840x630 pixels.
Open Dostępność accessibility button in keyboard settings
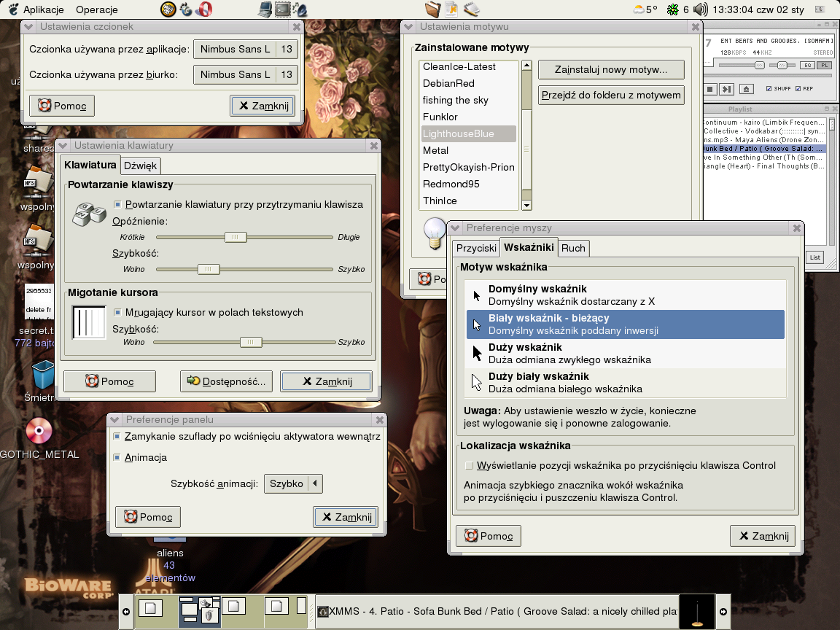coord(226,381)
